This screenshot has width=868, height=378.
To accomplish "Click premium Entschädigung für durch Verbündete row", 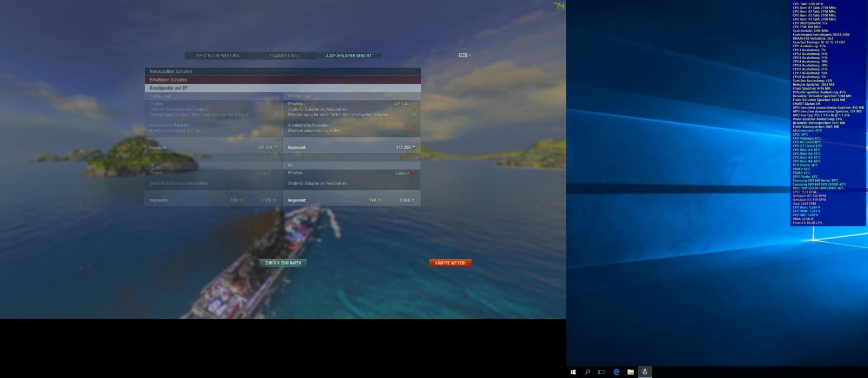I will coord(352,115).
